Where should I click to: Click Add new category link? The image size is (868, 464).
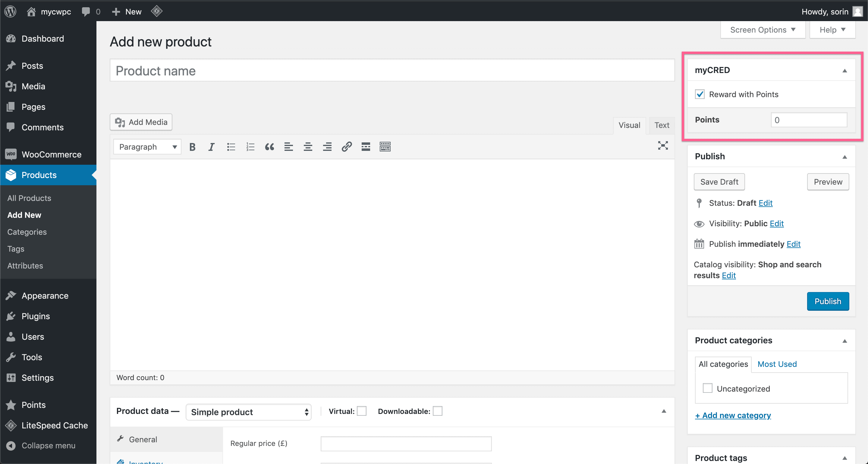coord(733,415)
